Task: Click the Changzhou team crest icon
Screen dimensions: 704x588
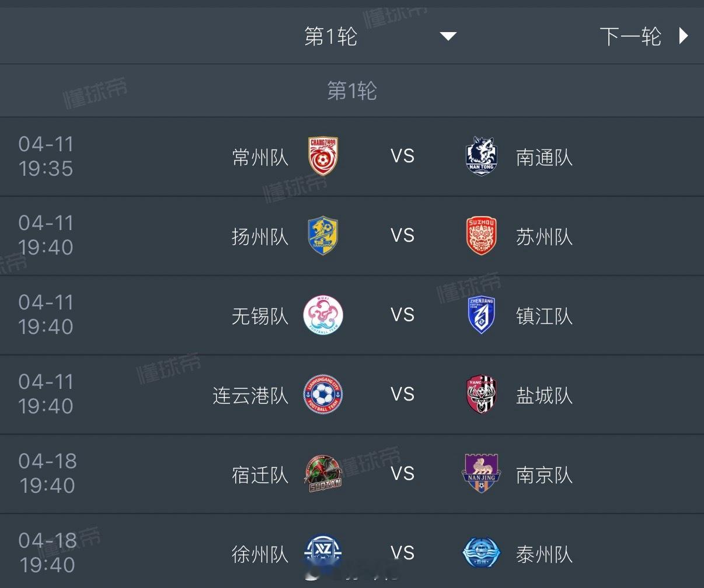Action: [x=323, y=156]
